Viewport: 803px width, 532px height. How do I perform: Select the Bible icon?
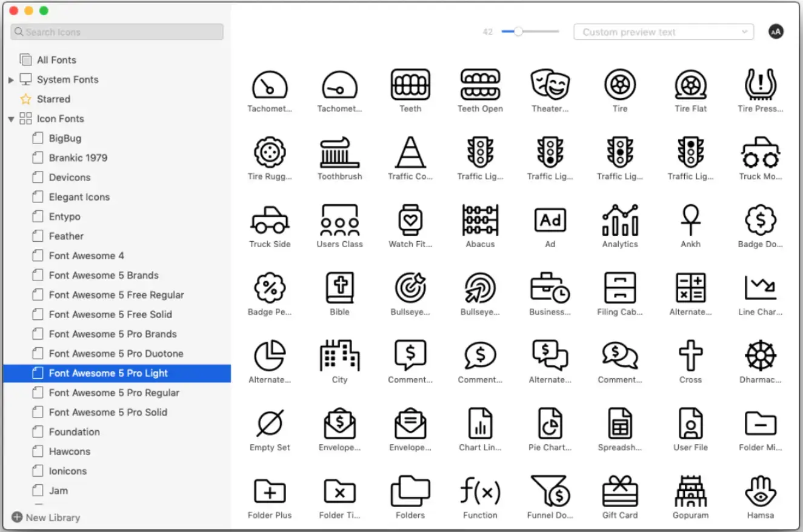339,288
